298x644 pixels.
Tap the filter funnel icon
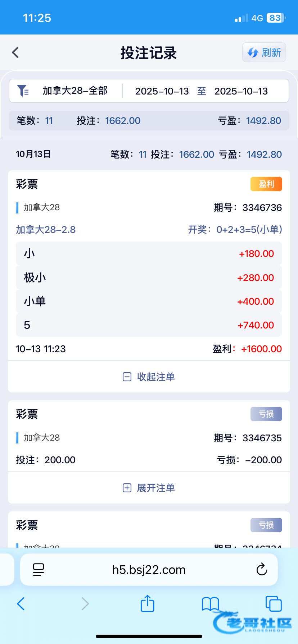[23, 91]
